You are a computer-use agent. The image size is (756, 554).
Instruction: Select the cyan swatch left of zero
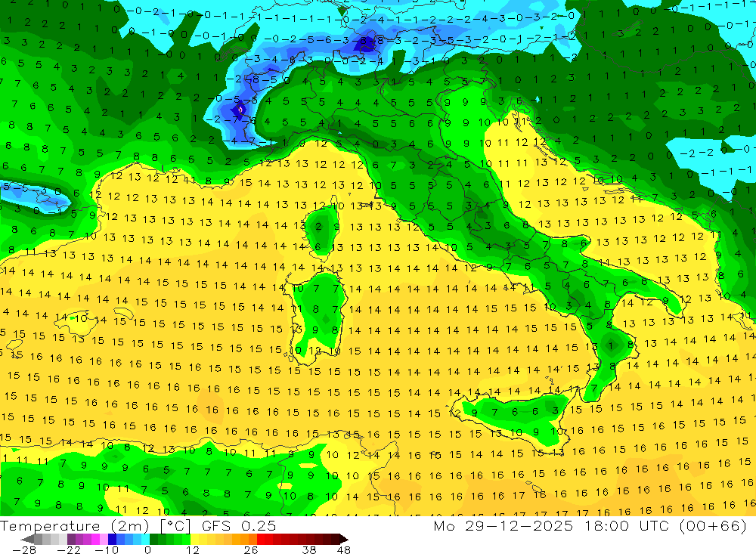tap(145, 540)
